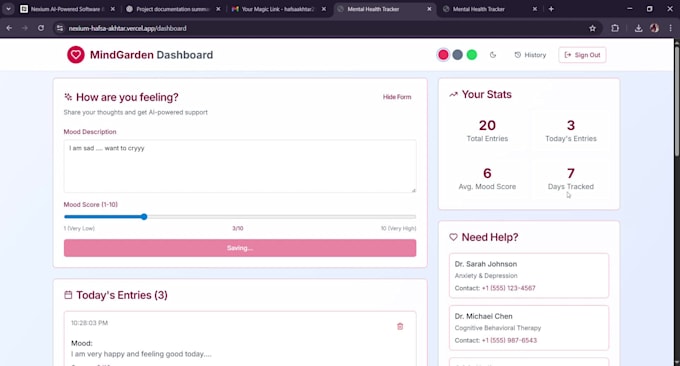Click Days Tracked value 7
This screenshot has width=680, height=366.
pyautogui.click(x=571, y=173)
